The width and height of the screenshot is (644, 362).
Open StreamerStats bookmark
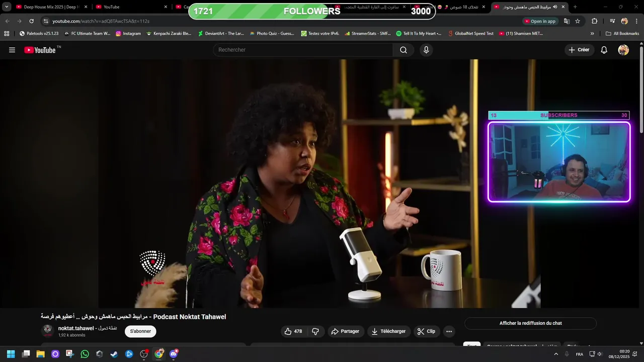point(368,34)
